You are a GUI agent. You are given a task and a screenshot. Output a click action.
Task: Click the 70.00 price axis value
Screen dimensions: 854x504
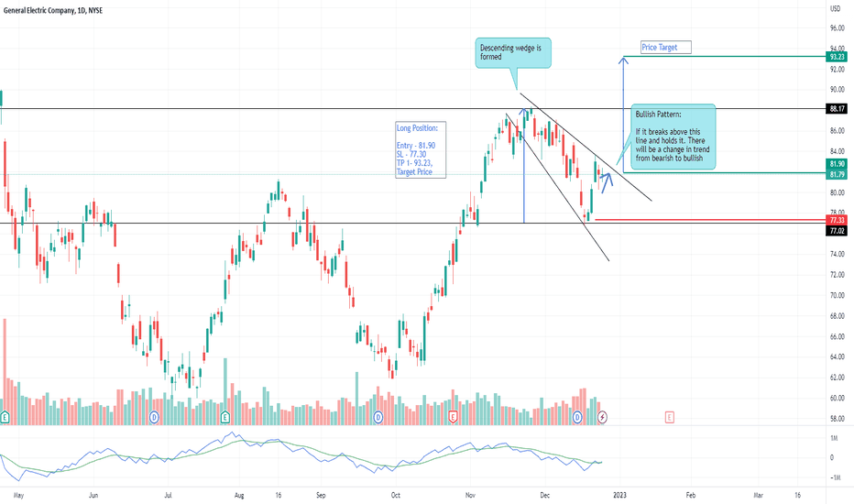[x=838, y=295]
